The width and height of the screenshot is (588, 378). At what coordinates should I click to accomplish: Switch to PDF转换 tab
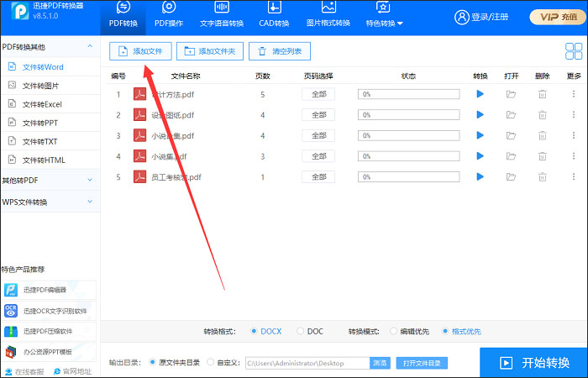123,17
